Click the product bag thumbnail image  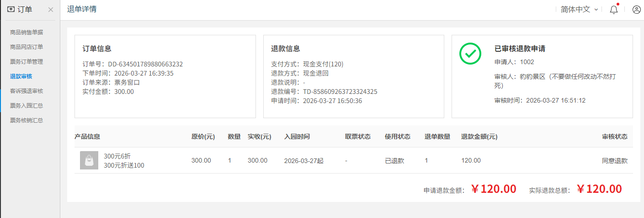pyautogui.click(x=89, y=160)
